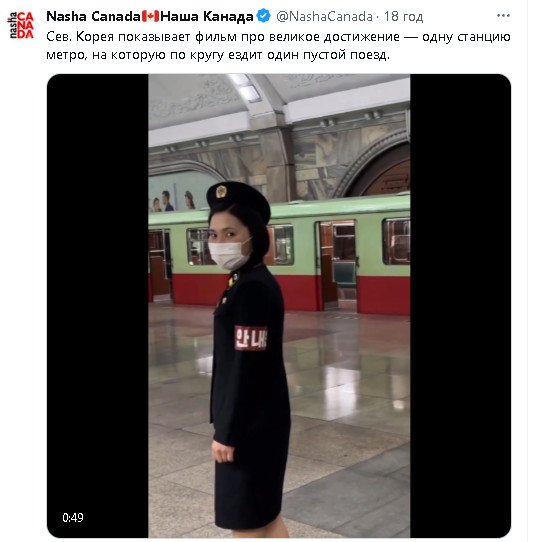Open the "Nasha Canada" display name link

[93, 16]
